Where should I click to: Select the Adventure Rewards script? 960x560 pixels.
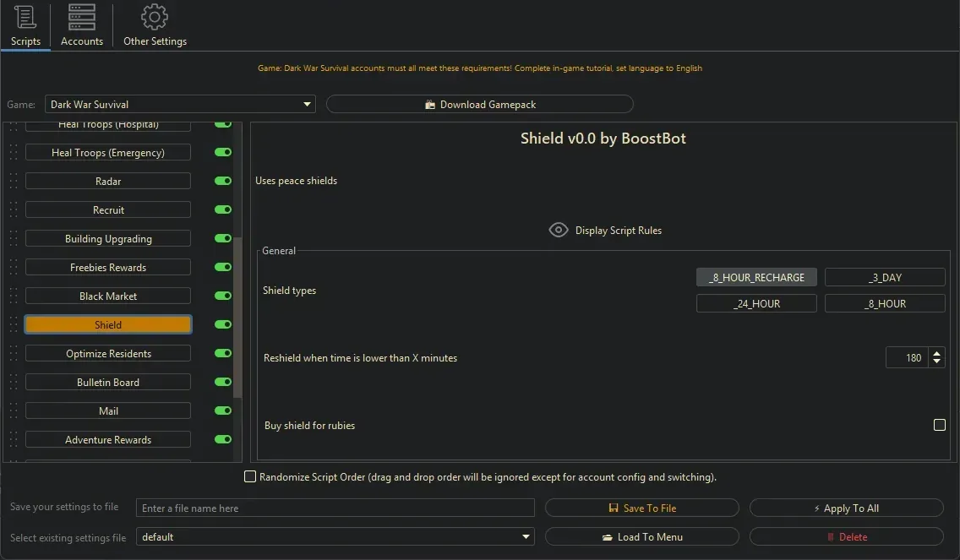click(108, 440)
